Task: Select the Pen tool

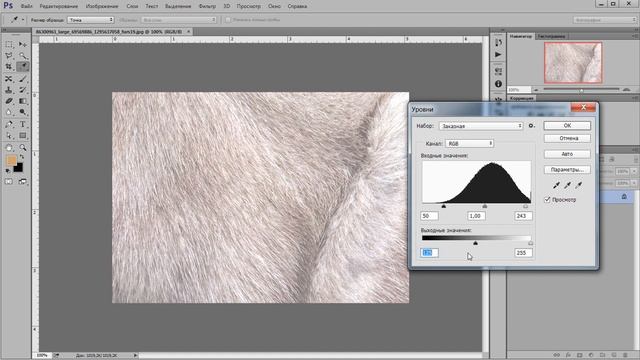Action: click(x=9, y=124)
